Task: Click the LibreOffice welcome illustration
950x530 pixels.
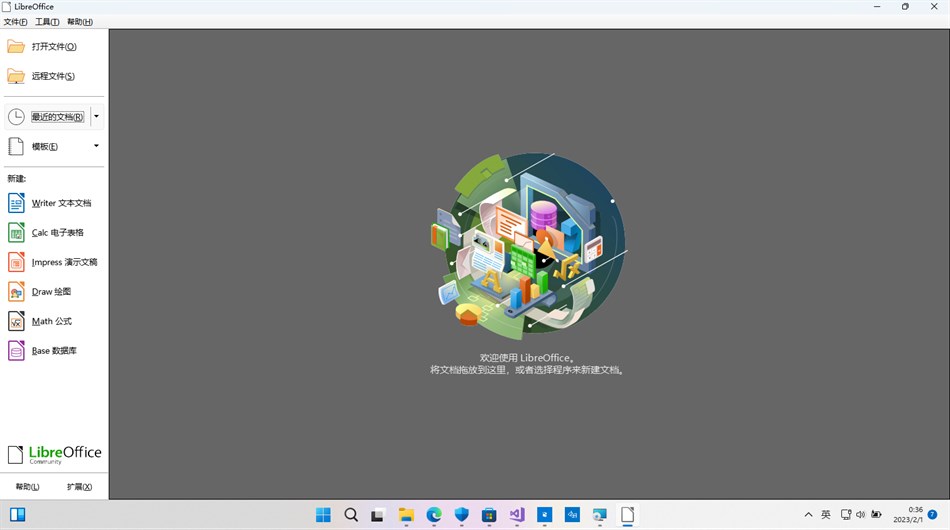Action: [x=528, y=246]
